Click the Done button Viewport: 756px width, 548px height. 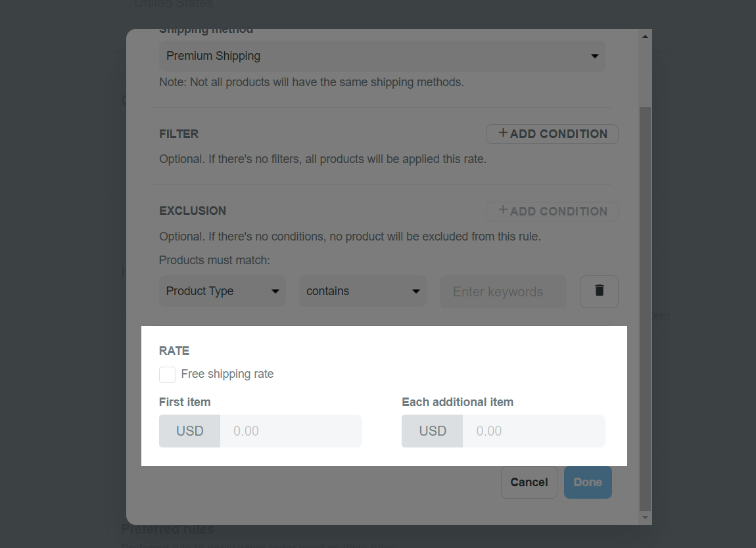(x=588, y=482)
